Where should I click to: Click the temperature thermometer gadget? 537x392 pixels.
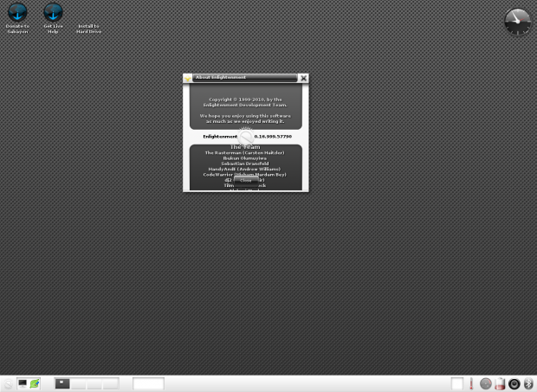[x=471, y=384]
